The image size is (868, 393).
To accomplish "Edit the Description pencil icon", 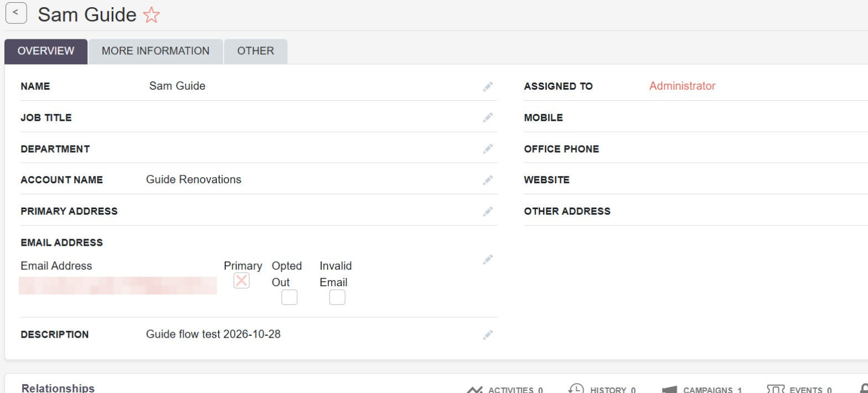I will [x=488, y=335].
